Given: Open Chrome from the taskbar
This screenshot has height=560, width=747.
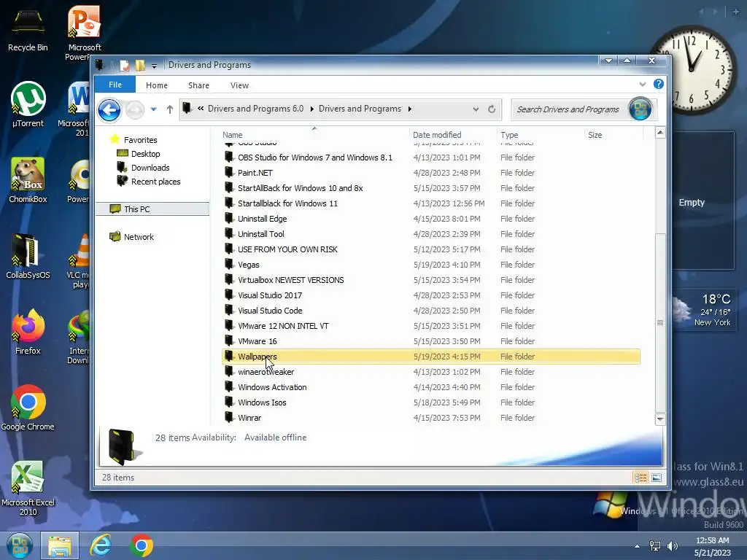Looking at the screenshot, I should [x=142, y=545].
